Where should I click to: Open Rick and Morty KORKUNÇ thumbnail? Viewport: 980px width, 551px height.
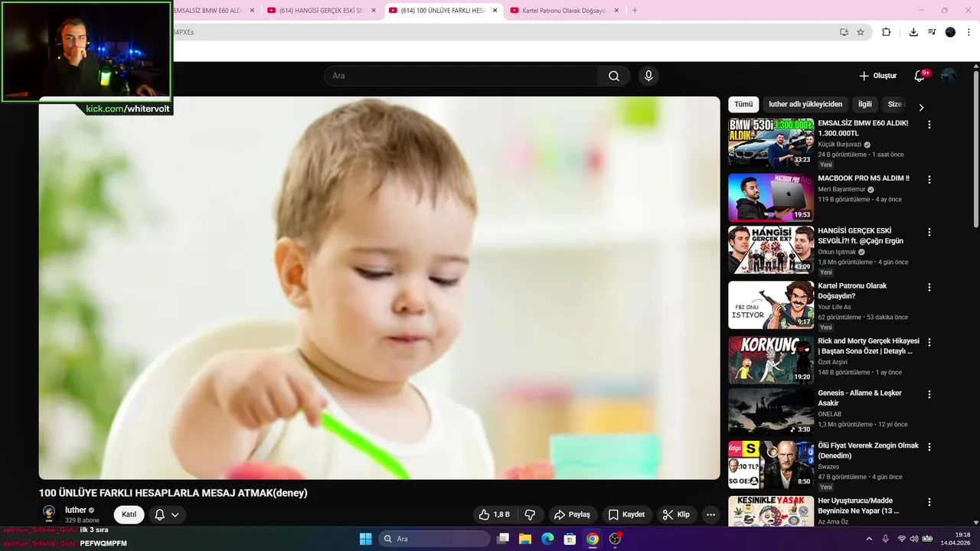click(771, 360)
